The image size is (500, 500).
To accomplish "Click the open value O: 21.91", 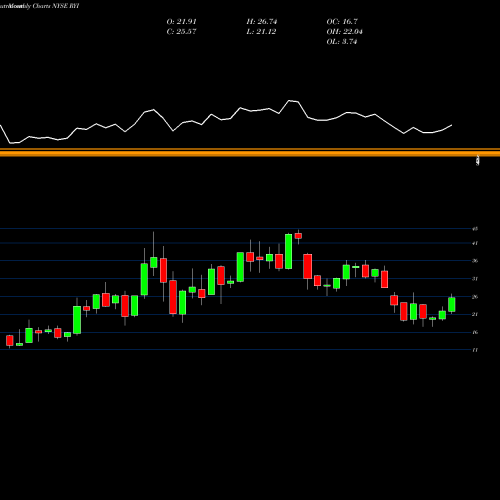I will [181, 22].
